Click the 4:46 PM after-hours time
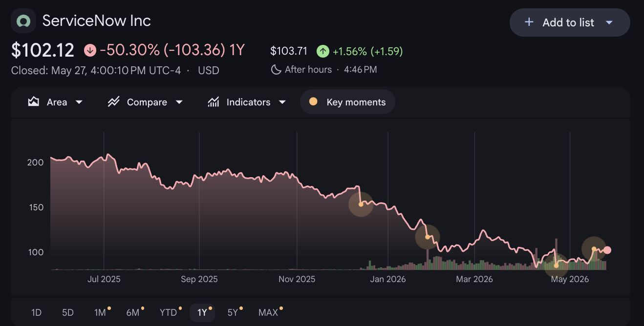Image resolution: width=644 pixels, height=326 pixels. [361, 70]
